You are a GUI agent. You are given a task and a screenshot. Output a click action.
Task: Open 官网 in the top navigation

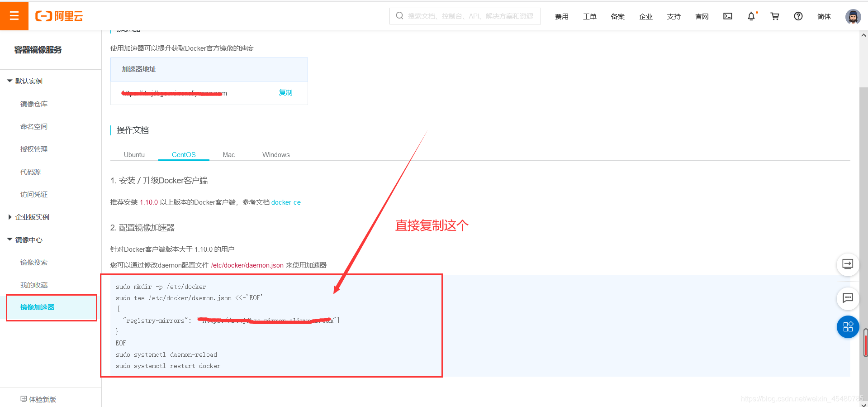[x=702, y=17]
